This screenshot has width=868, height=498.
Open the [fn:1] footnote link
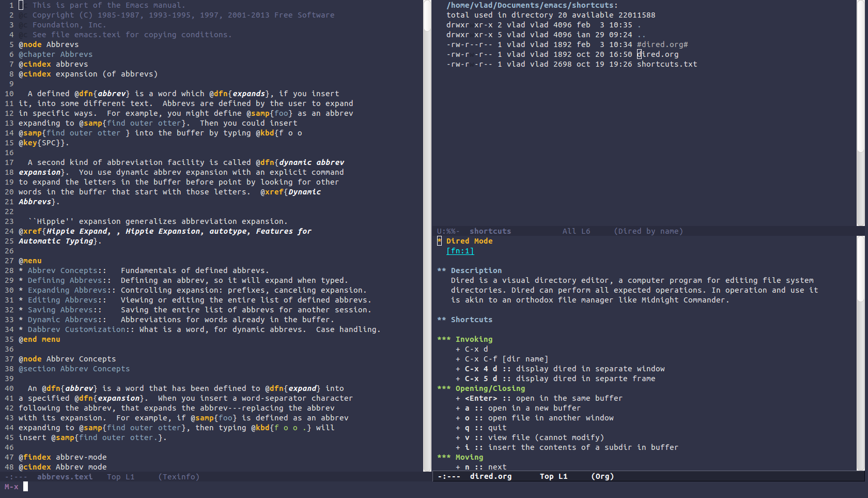(460, 251)
